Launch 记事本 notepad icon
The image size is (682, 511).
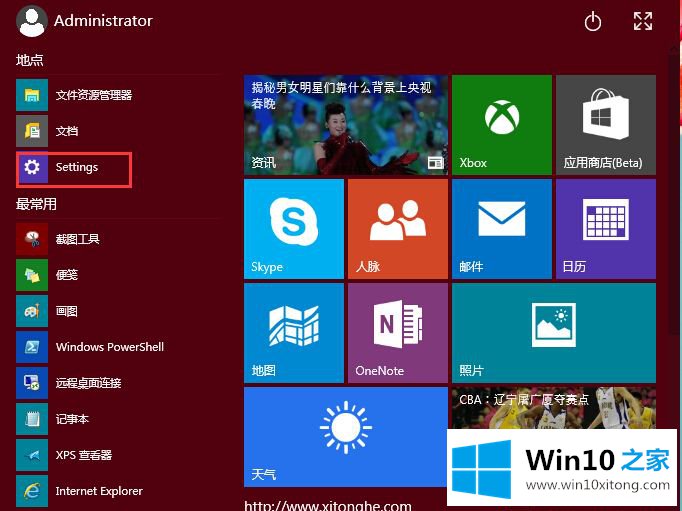pos(32,419)
